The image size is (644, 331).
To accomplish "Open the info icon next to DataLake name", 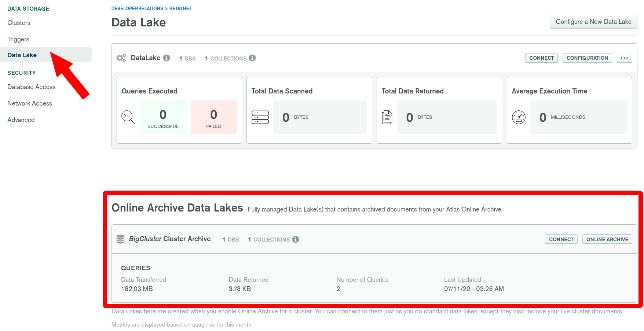I will [x=167, y=58].
